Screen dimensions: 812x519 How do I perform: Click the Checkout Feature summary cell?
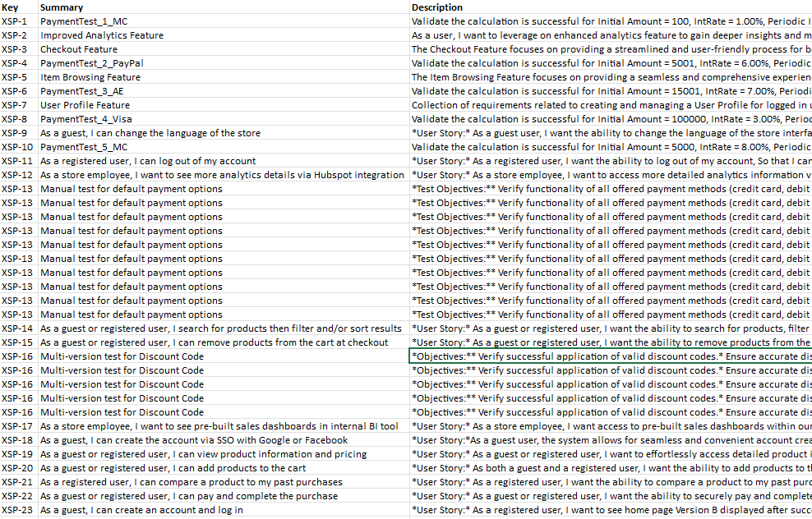pos(79,49)
